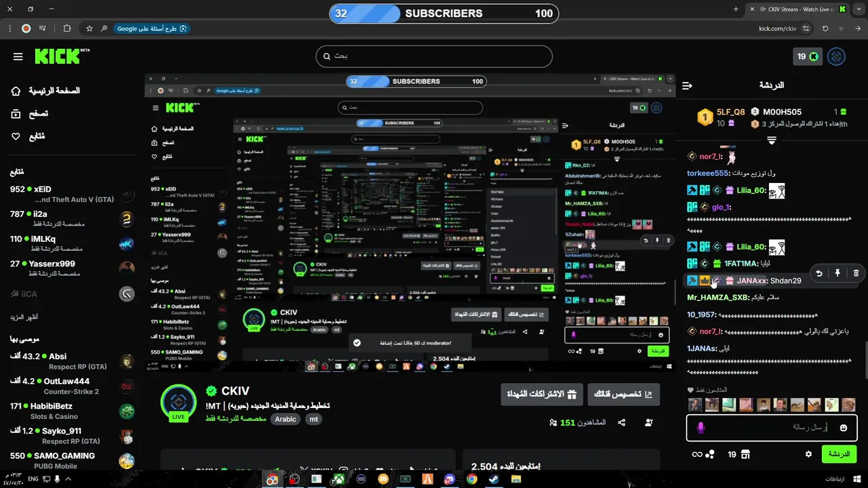
Task: Click the Customize Channel button
Action: (623, 394)
